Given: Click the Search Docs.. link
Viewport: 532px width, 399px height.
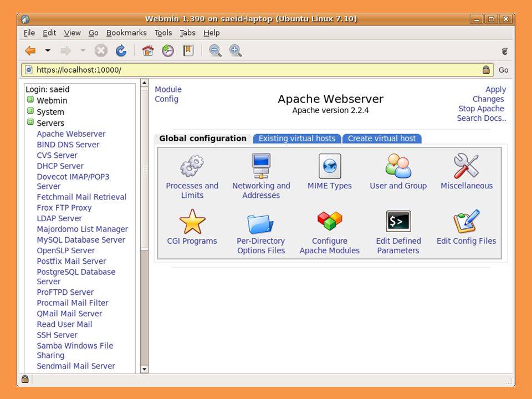Looking at the screenshot, I should pyautogui.click(x=481, y=118).
